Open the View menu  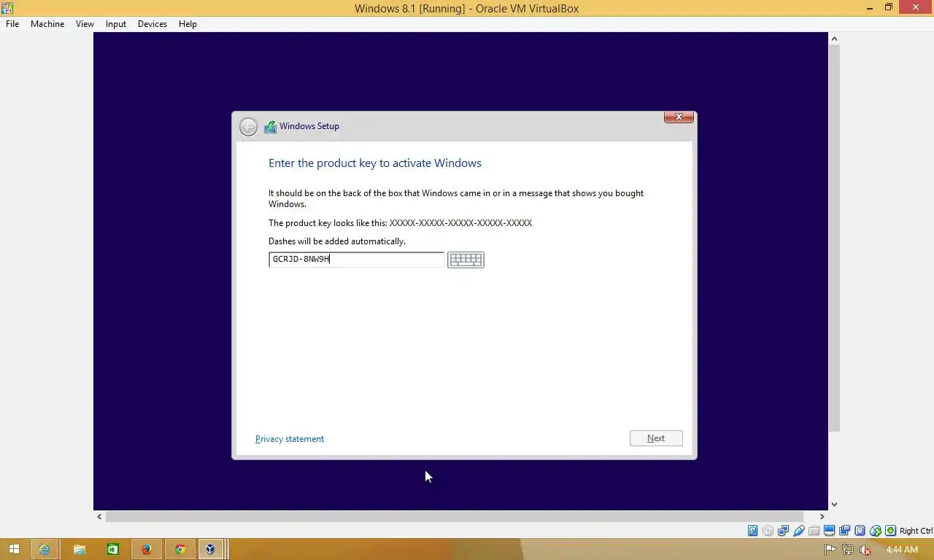[x=85, y=24]
